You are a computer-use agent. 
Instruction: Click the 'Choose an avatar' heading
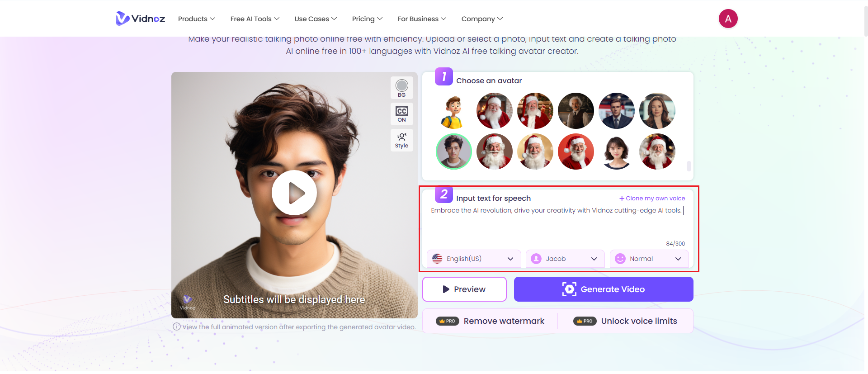click(489, 81)
